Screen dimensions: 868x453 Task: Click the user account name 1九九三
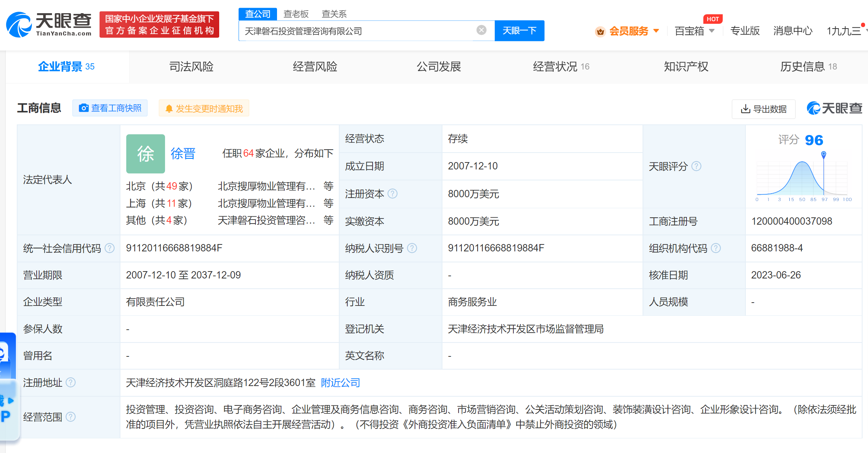tap(843, 31)
